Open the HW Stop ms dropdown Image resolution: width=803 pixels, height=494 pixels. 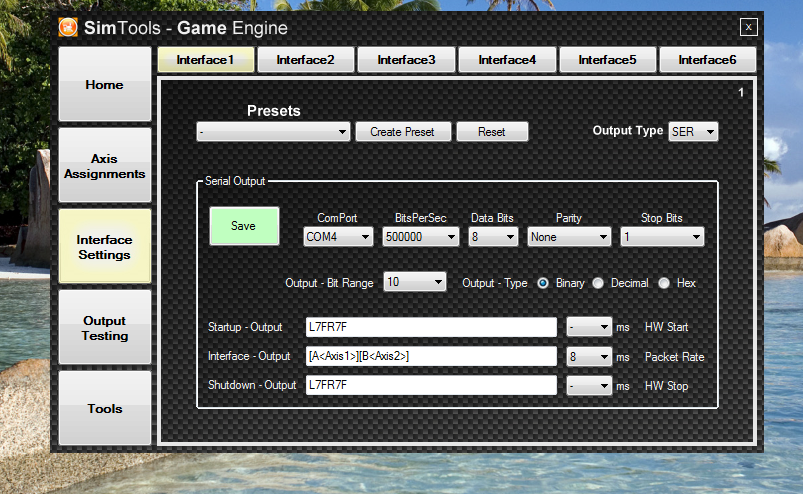(x=589, y=386)
